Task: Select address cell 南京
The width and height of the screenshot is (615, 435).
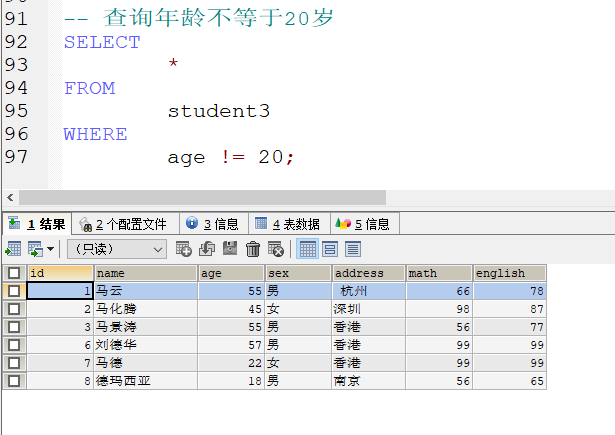Action: (x=369, y=381)
